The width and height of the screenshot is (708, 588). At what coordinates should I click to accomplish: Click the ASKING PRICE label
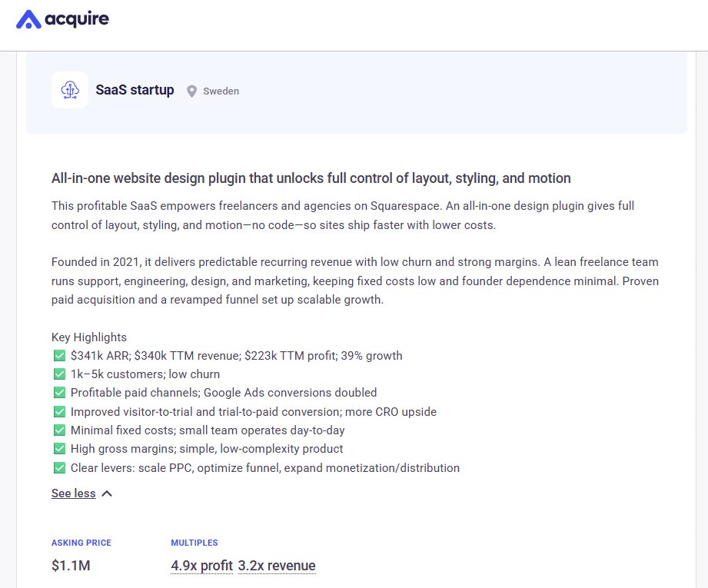pyautogui.click(x=81, y=543)
